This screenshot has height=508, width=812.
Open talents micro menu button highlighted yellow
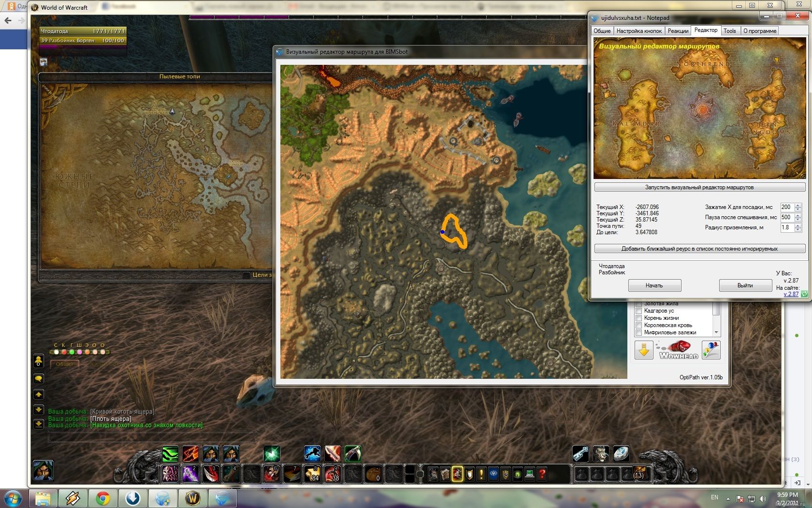pos(457,474)
